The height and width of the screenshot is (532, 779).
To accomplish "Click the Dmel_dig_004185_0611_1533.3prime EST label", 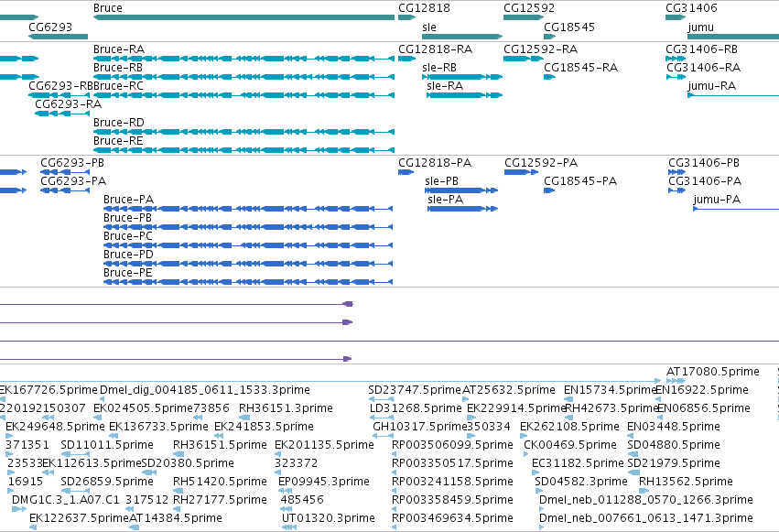I will [x=205, y=390].
